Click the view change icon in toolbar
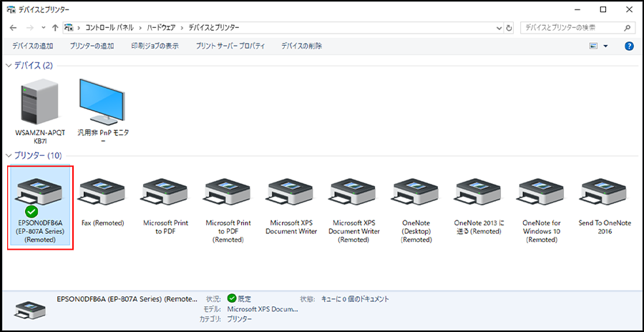 (x=593, y=46)
